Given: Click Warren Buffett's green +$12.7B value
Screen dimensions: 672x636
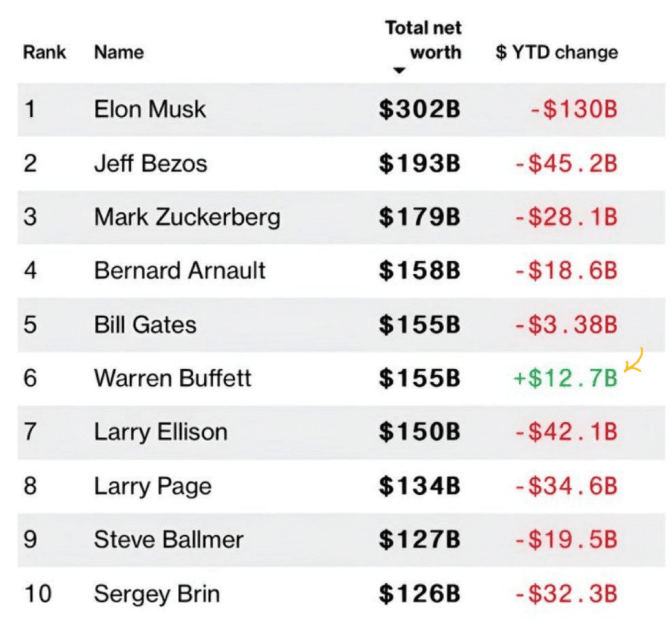Looking at the screenshot, I should click(x=565, y=379).
